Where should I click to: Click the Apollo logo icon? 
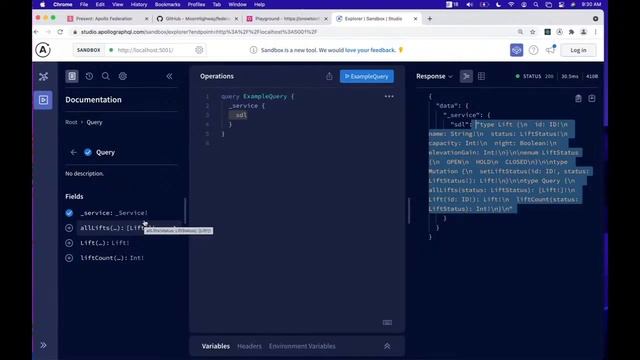click(x=43, y=50)
